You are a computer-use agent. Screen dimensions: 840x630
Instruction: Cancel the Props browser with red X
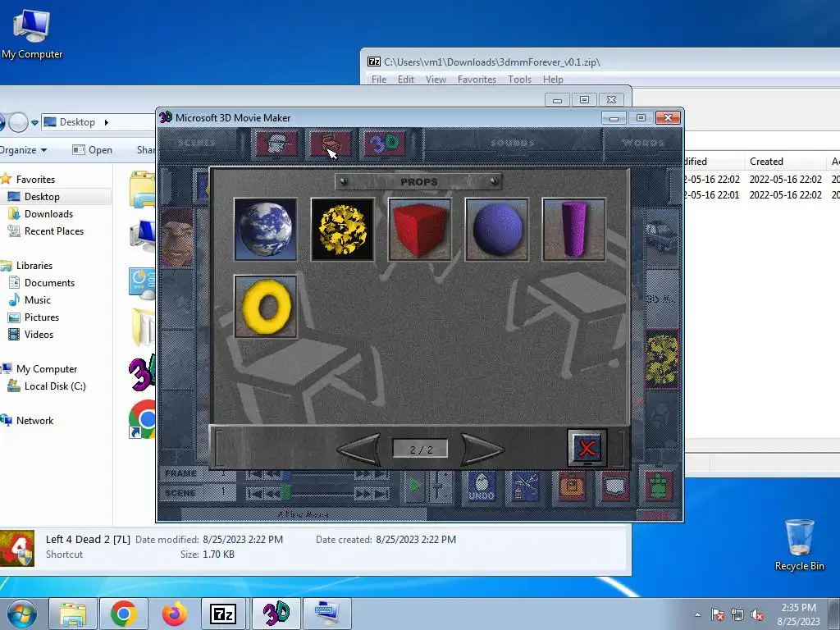tap(587, 448)
